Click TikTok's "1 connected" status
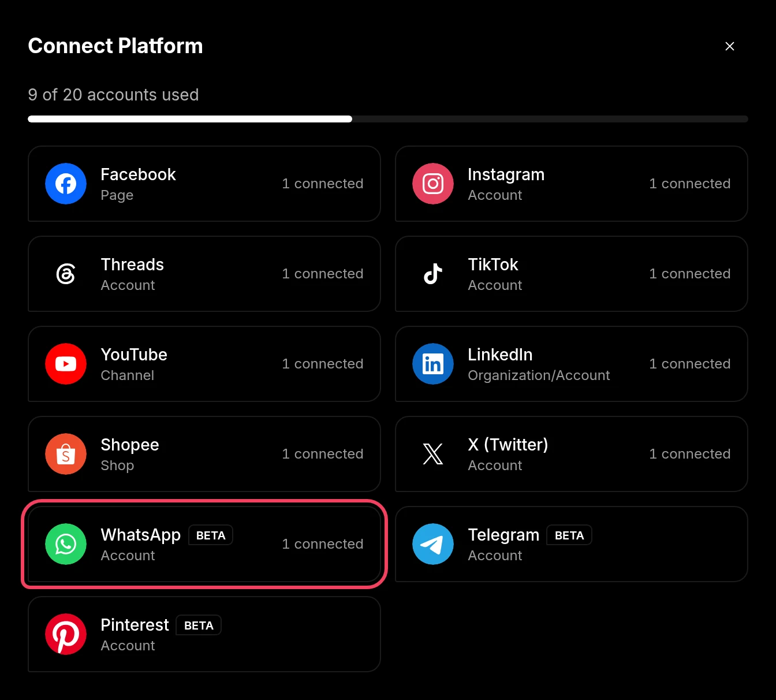 [x=690, y=274]
